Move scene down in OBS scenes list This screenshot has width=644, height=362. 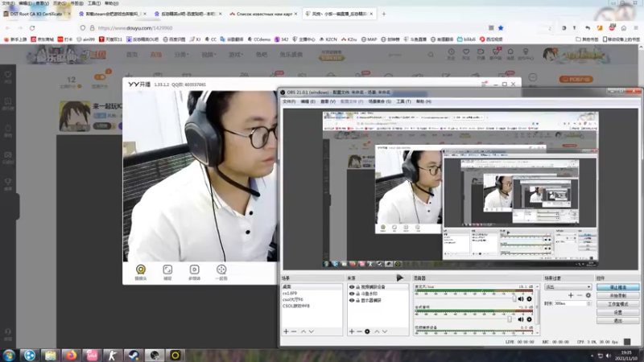(x=312, y=331)
